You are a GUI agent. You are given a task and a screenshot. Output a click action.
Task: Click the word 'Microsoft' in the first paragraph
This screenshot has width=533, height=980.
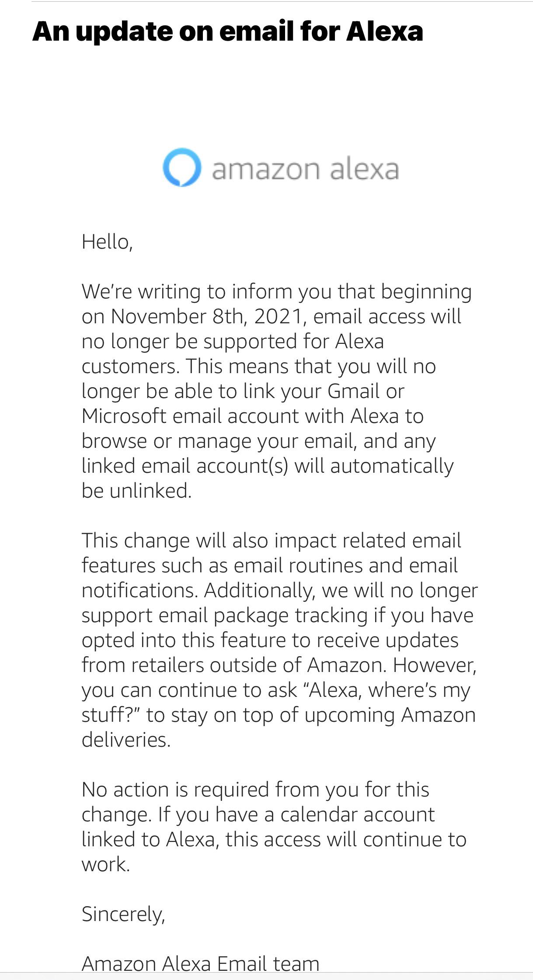point(124,416)
